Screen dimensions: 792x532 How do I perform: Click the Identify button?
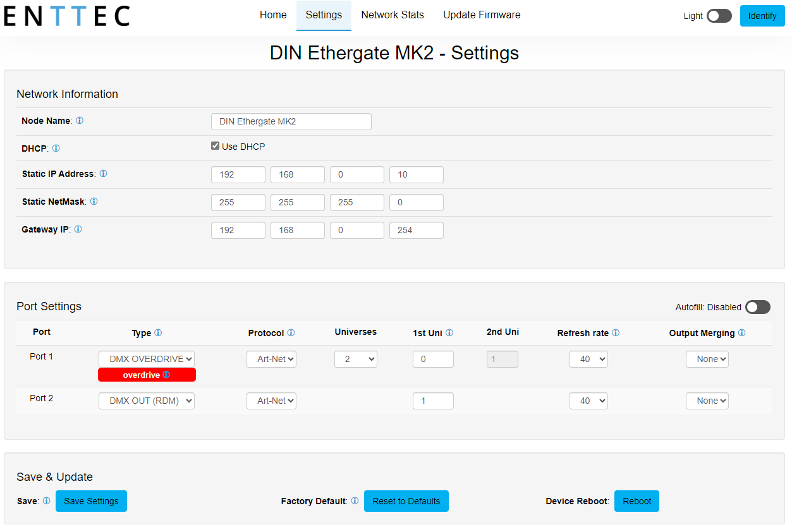(762, 16)
